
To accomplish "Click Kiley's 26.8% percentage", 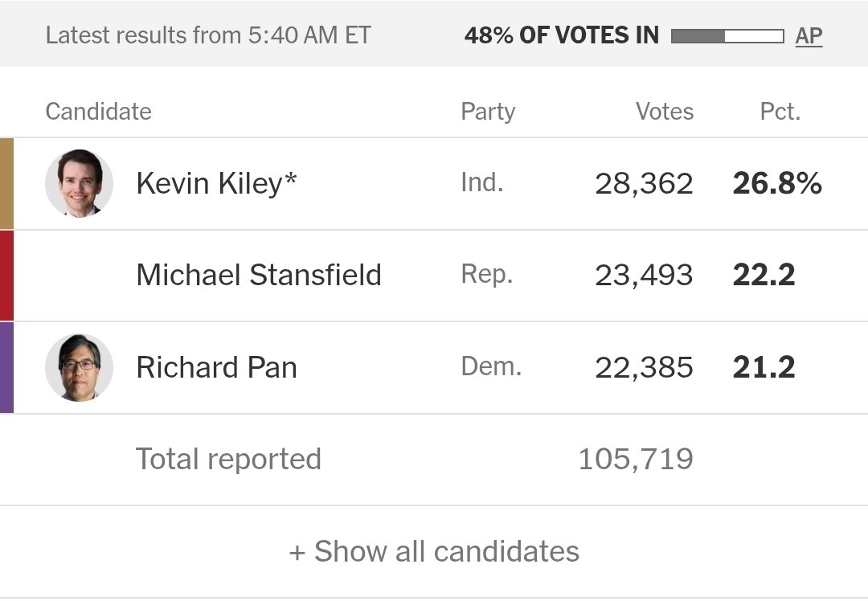I will point(777,183).
